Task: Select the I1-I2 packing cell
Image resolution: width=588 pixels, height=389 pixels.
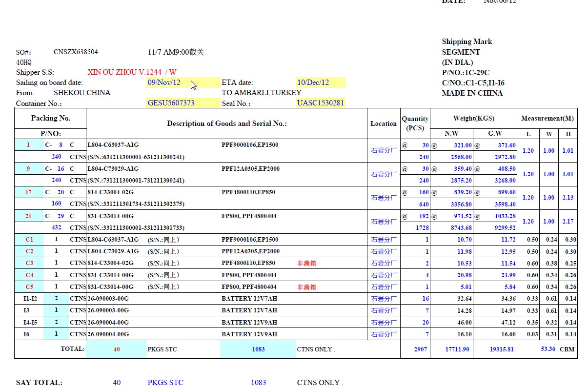Action: tap(29, 299)
